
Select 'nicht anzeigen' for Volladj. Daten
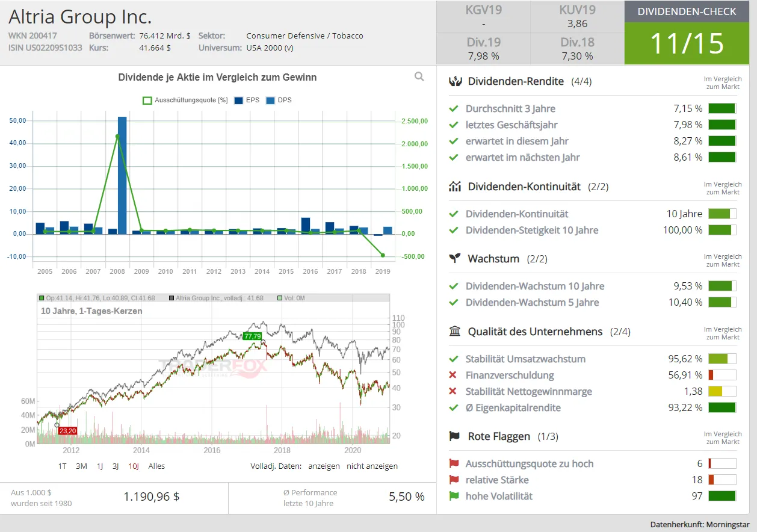point(372,466)
